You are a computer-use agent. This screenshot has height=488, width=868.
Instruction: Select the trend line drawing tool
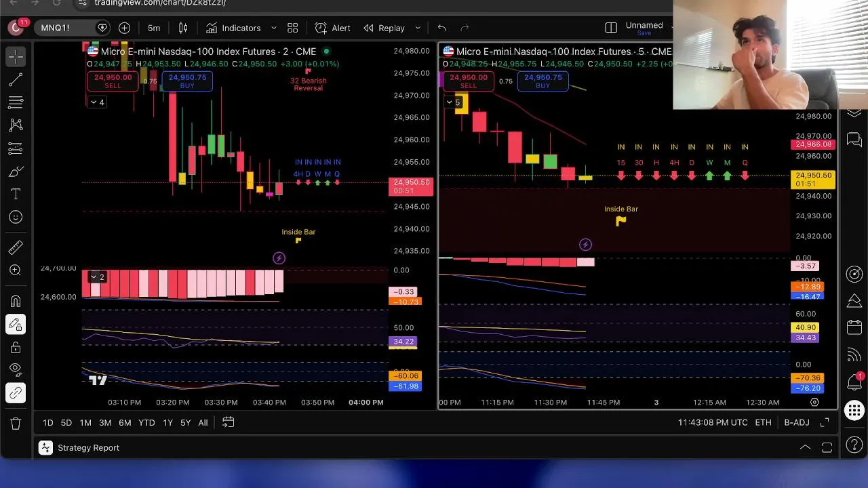pyautogui.click(x=16, y=79)
